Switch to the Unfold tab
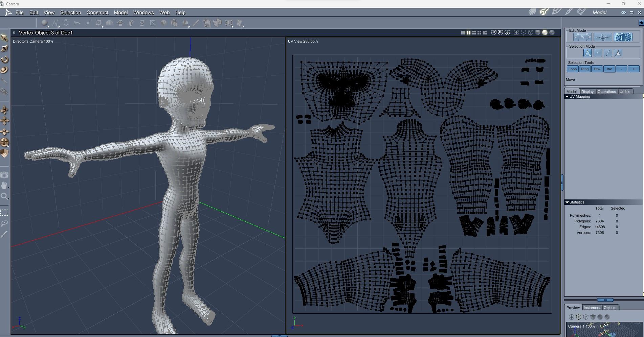Screen dimensions: 644x337 tap(625, 92)
